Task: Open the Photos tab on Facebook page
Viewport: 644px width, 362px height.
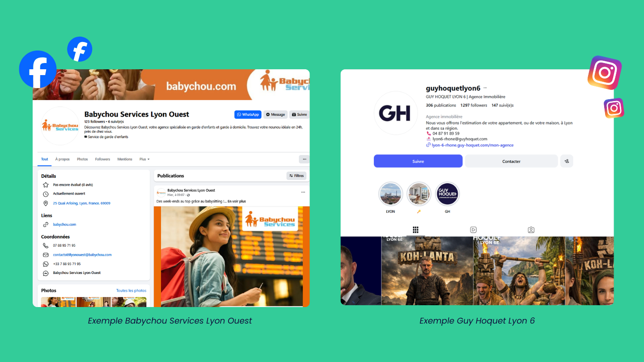Action: point(82,159)
